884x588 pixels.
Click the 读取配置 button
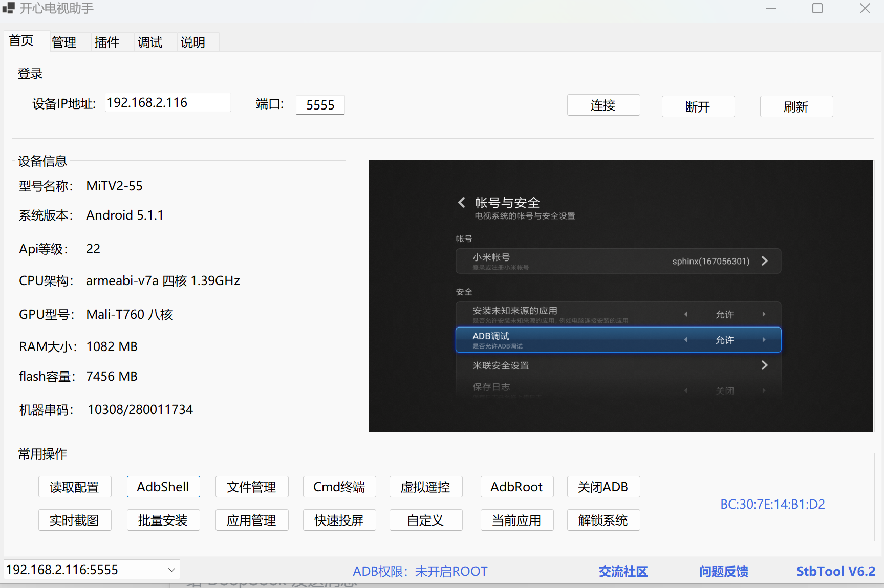point(75,487)
